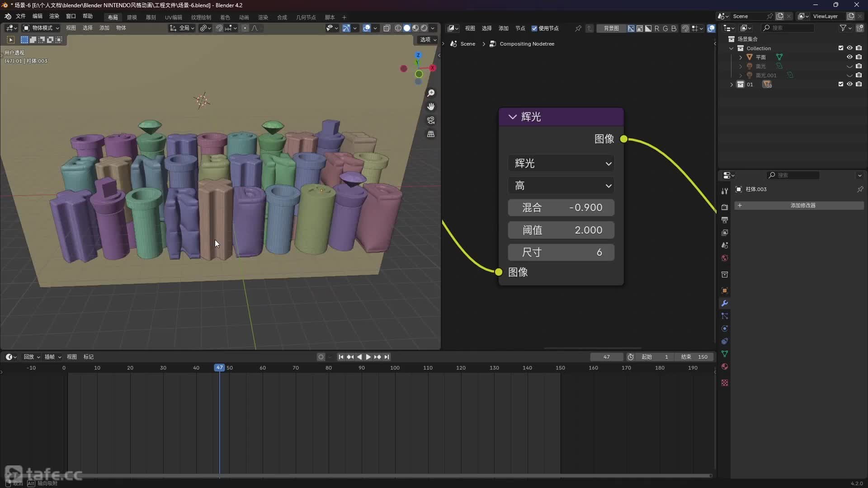Open the Output properties tab icon
Image resolution: width=868 pixels, height=488 pixels.
point(725,220)
